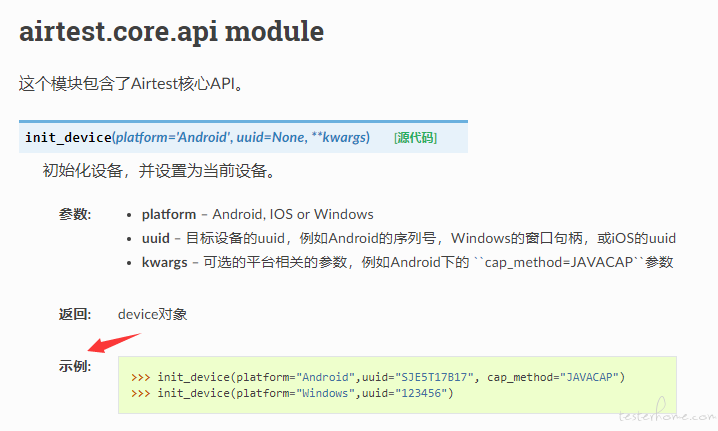Click the Windows init_device example line
This screenshot has height=431, width=718.
(x=292, y=393)
